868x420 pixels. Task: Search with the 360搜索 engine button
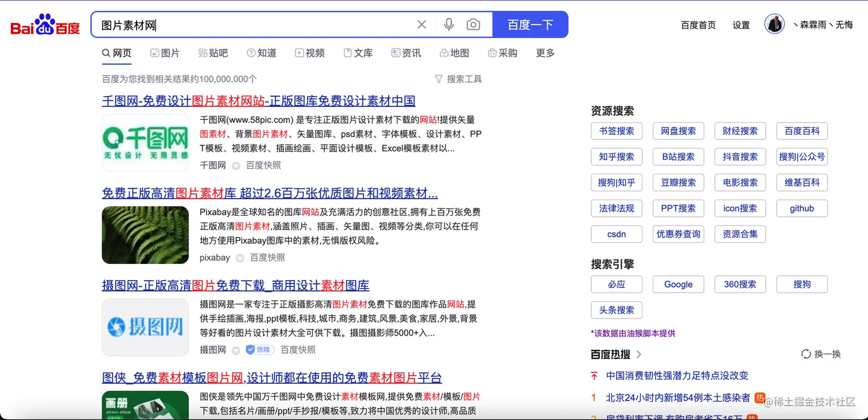(741, 284)
